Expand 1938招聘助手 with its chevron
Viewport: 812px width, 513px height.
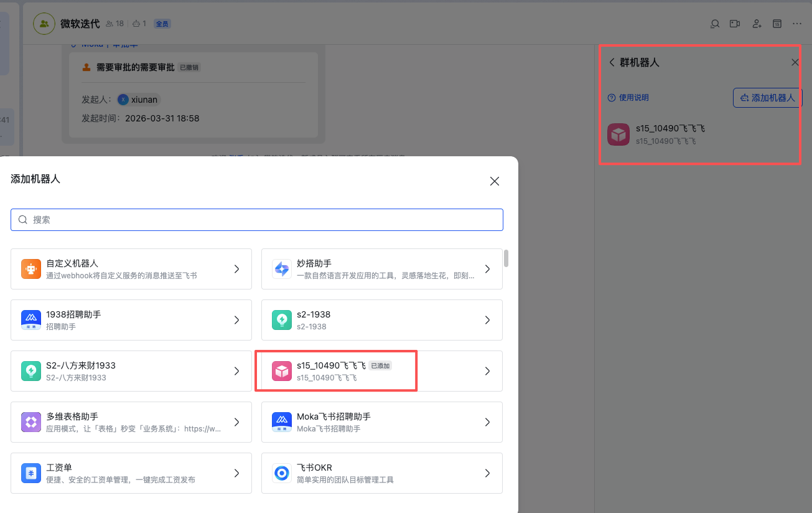(236, 320)
